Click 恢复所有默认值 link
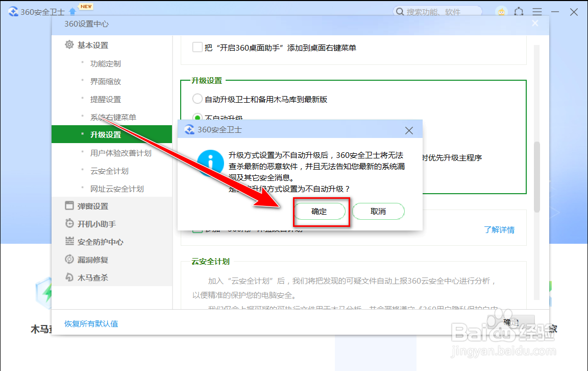Viewport: 588px width, 371px height. point(91,323)
